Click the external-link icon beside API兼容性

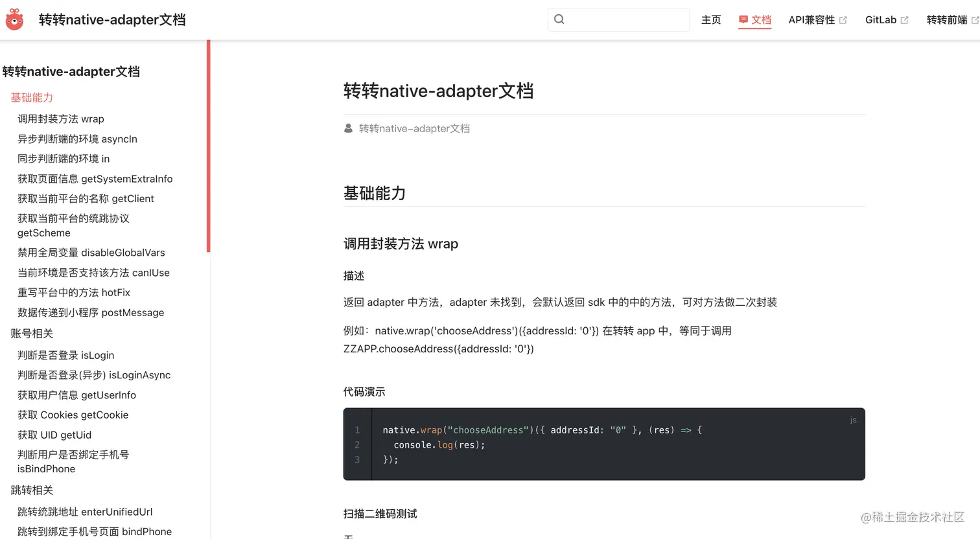point(844,19)
